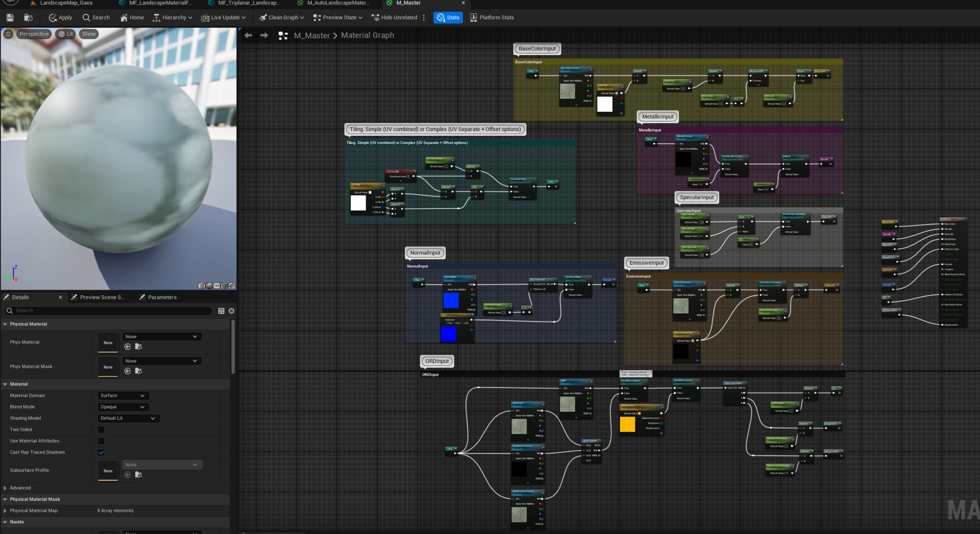Select the sphere preview mesh icon
This screenshot has height=534, width=980.
pos(209,286)
